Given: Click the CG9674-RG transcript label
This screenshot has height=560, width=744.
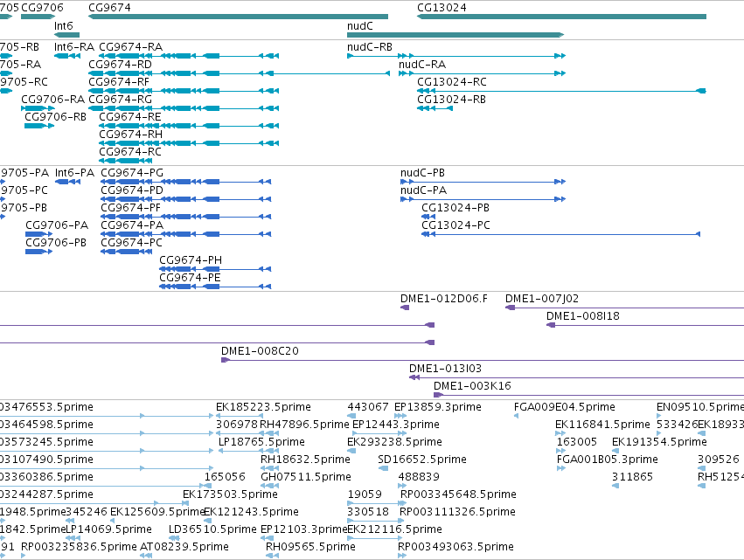Looking at the screenshot, I should click(x=120, y=100).
